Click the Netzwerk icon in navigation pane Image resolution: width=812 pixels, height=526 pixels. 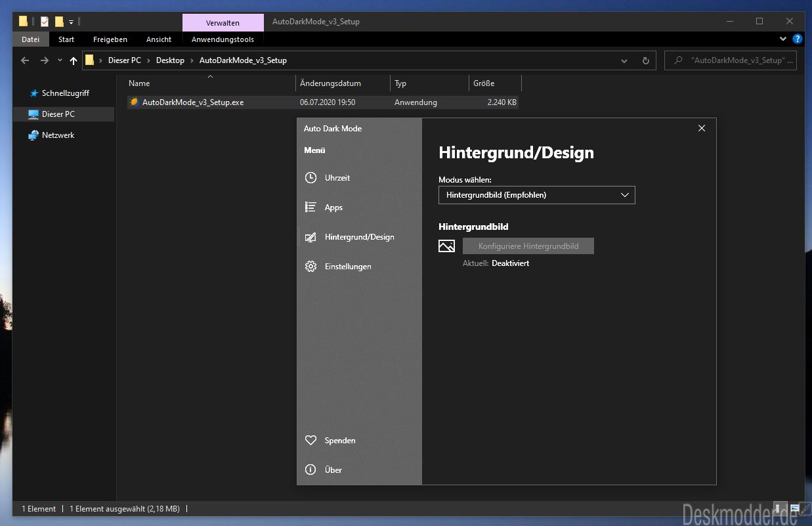[34, 135]
